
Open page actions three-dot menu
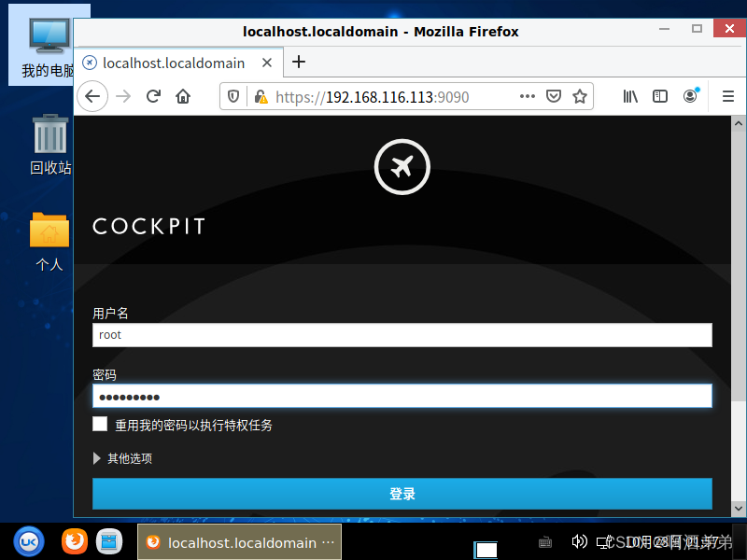click(528, 97)
